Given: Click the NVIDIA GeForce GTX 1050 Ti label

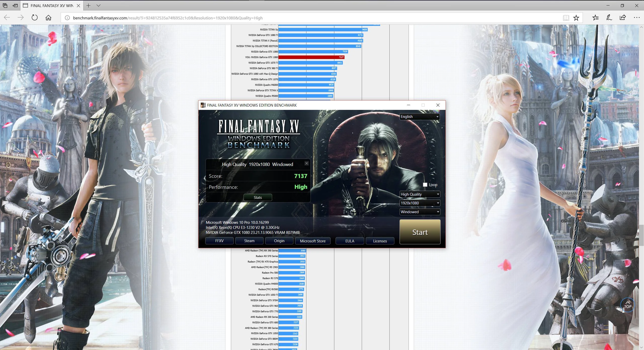Looking at the screenshot, I should tap(263, 295).
